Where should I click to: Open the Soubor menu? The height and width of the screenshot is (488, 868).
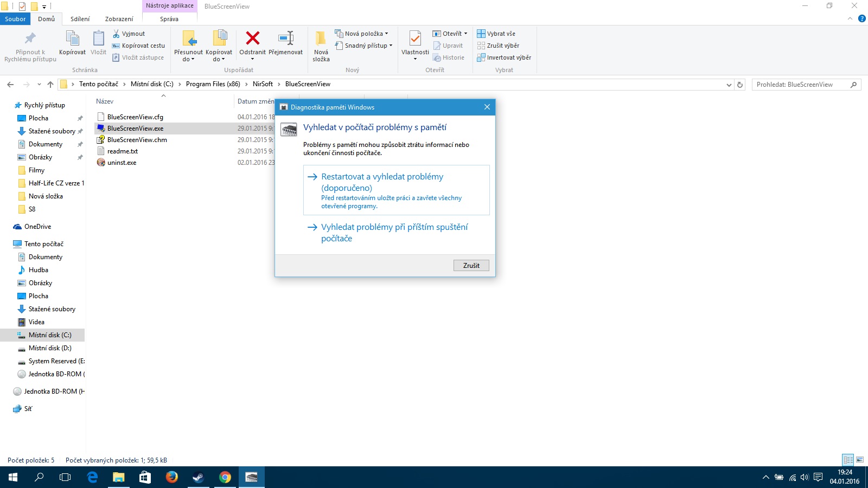(15, 19)
